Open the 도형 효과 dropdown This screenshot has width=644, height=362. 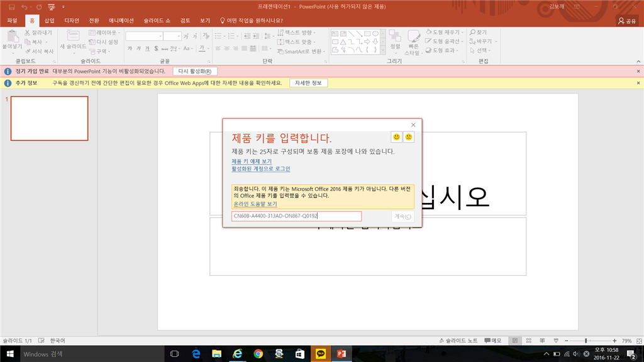point(442,50)
